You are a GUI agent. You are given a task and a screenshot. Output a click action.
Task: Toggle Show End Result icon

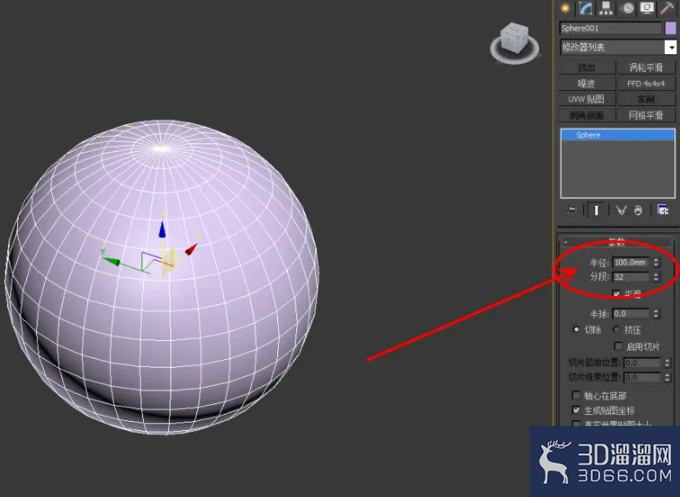coord(596,210)
